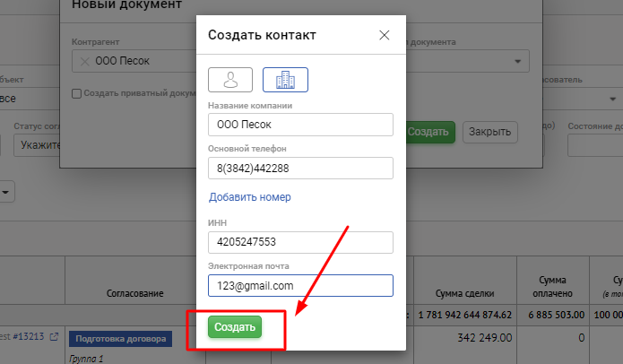The image size is (623, 364).
Task: Click the green Создать button in contact dialog
Action: click(235, 327)
